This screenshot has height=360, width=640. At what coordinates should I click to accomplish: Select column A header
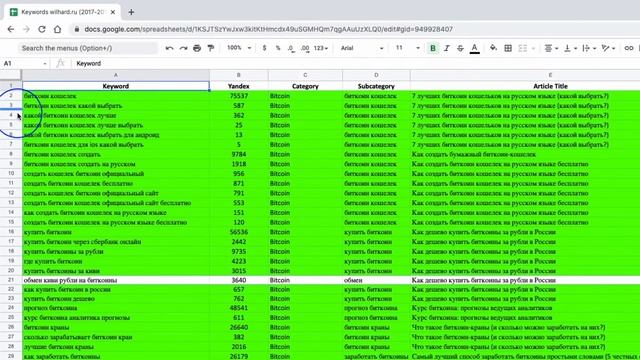116,75
